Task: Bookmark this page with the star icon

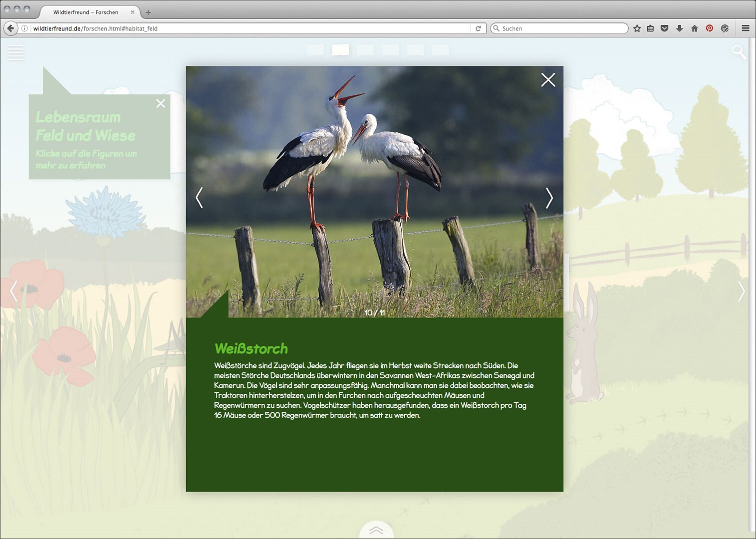Action: pyautogui.click(x=637, y=28)
